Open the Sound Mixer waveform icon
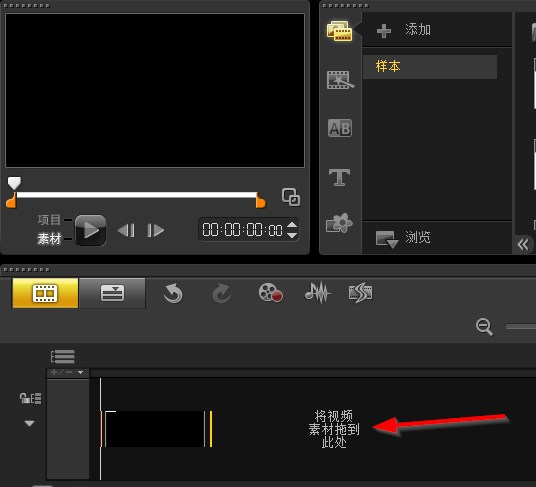Screen dimensions: 536x487 tap(318, 293)
